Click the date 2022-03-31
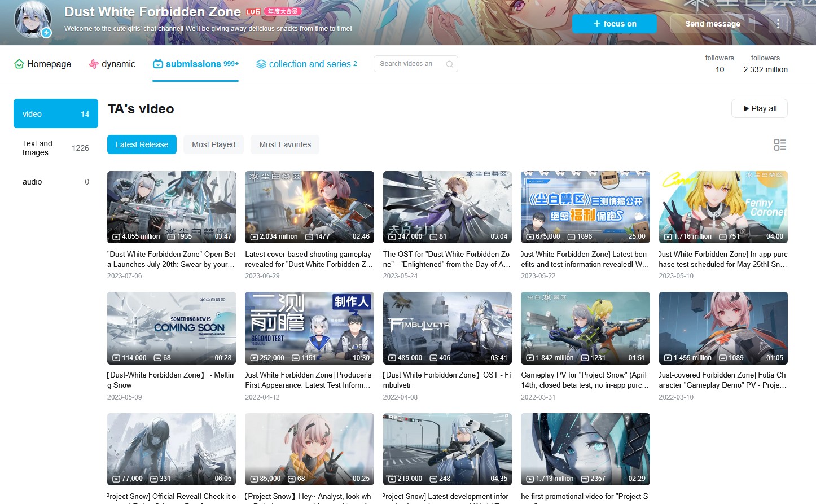Viewport: 816px width, 504px height. 538,397
